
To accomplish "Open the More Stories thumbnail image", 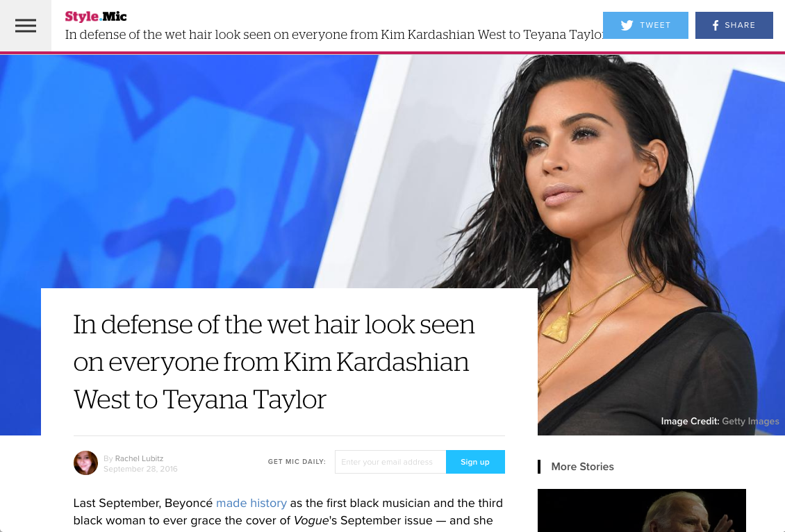I will 642,510.
